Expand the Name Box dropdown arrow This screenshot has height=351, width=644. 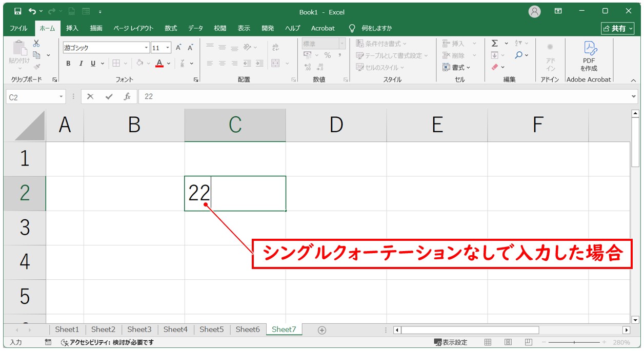[62, 96]
